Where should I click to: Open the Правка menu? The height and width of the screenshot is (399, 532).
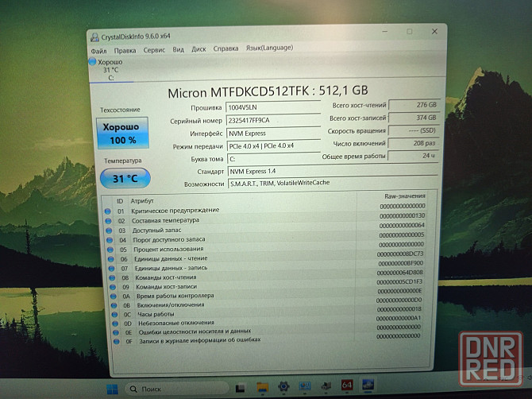(125, 51)
